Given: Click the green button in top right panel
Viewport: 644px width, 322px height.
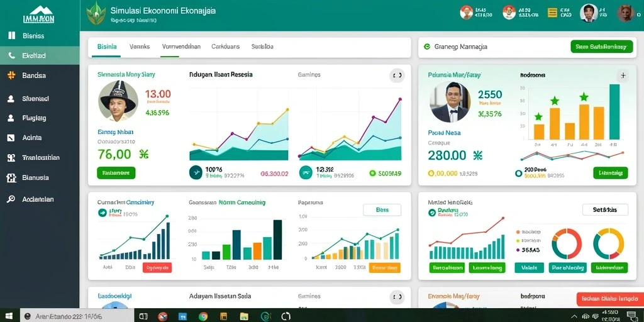Looking at the screenshot, I should pyautogui.click(x=602, y=47).
